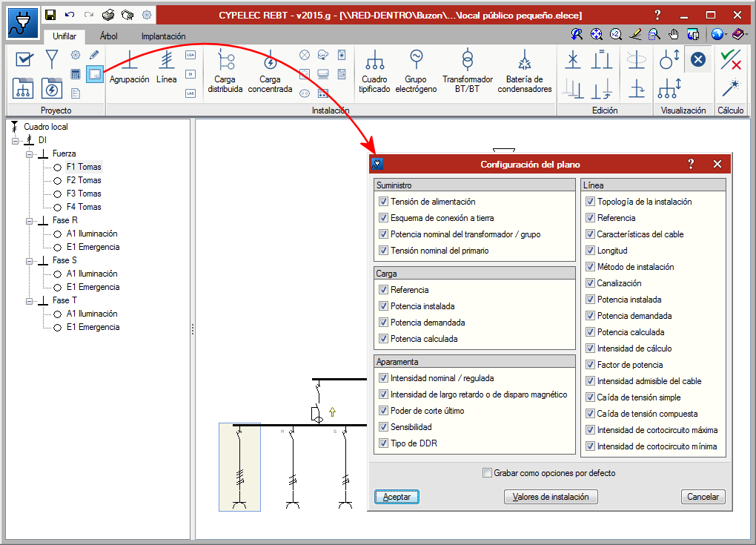The image size is (756, 545).
Task: Insert an Agrupación element
Action: coord(129,67)
